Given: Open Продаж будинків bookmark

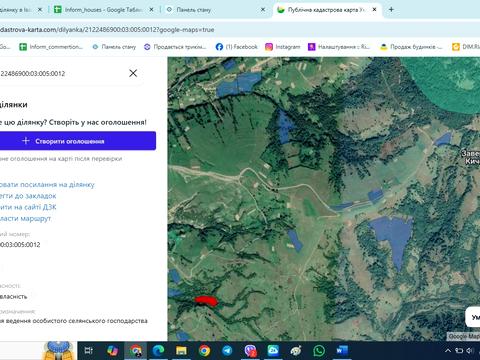Looking at the screenshot, I should (411, 47).
